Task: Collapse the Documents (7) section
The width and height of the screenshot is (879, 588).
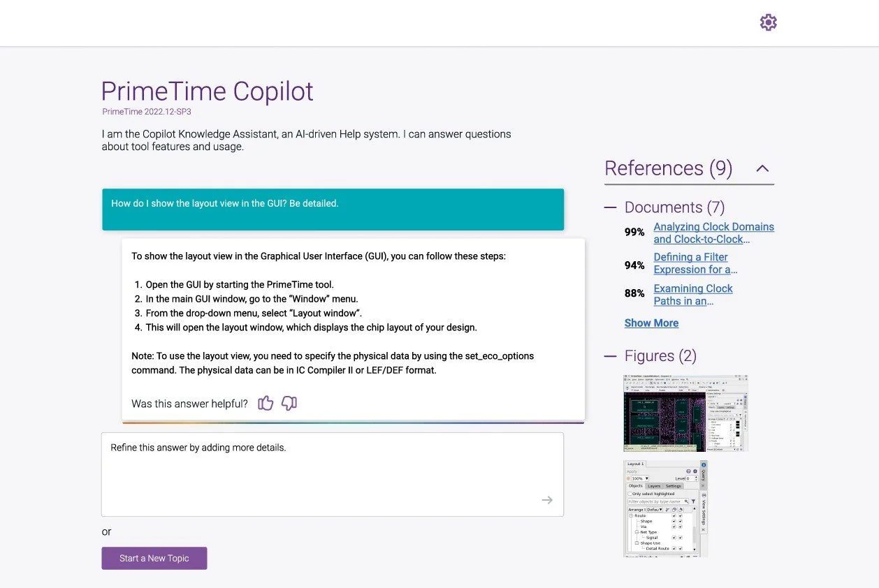Action: (610, 207)
